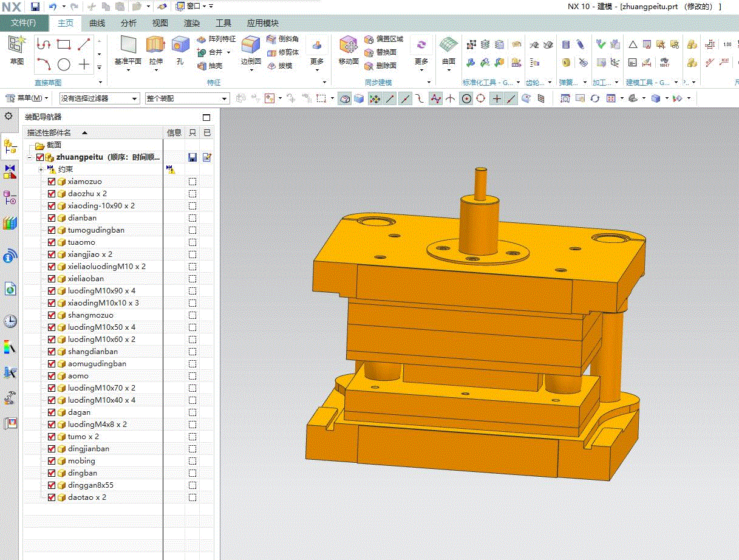Expand the 约束 constraints node
This screenshot has height=560, width=739.
click(41, 169)
